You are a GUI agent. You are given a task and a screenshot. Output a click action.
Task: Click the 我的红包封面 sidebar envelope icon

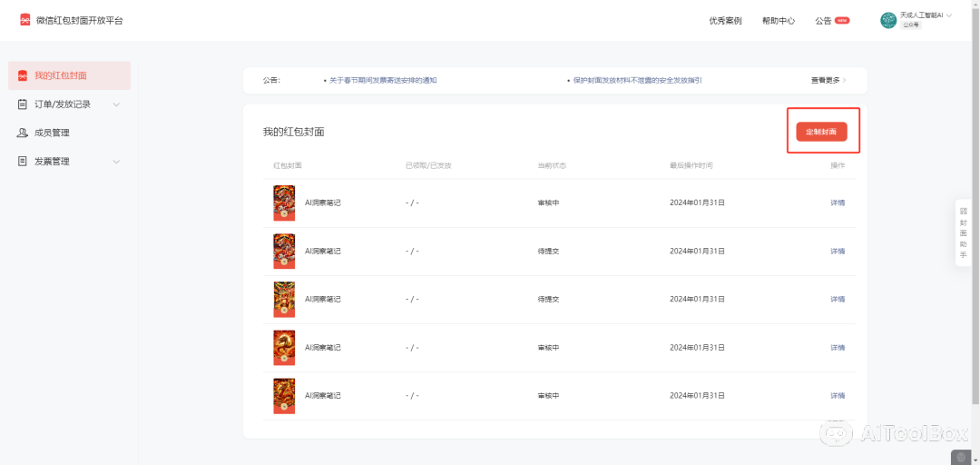click(23, 75)
